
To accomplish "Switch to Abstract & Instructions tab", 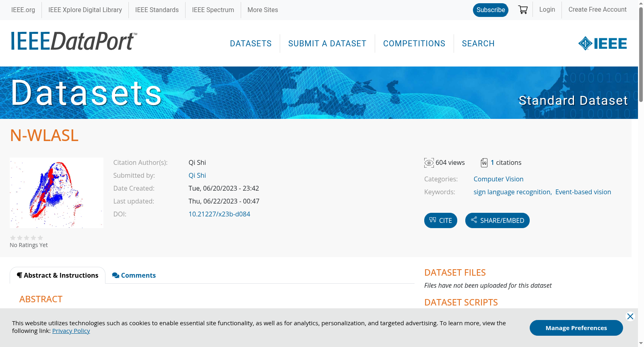I will click(x=58, y=275).
